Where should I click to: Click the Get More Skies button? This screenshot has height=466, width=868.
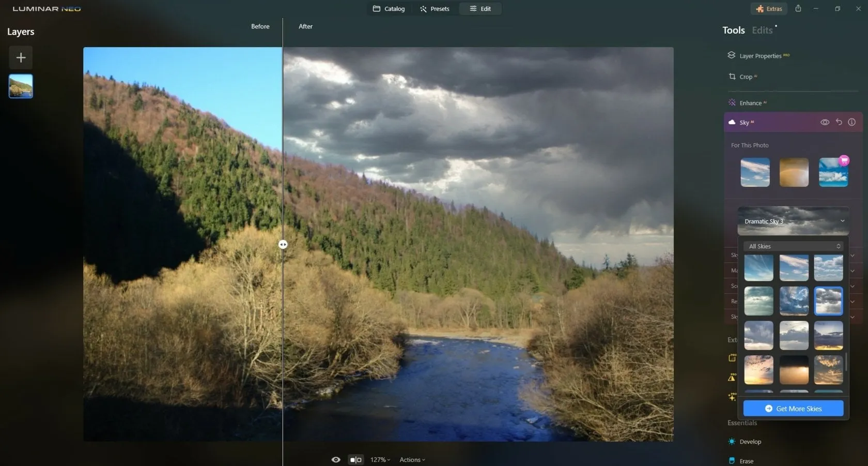[793, 409]
